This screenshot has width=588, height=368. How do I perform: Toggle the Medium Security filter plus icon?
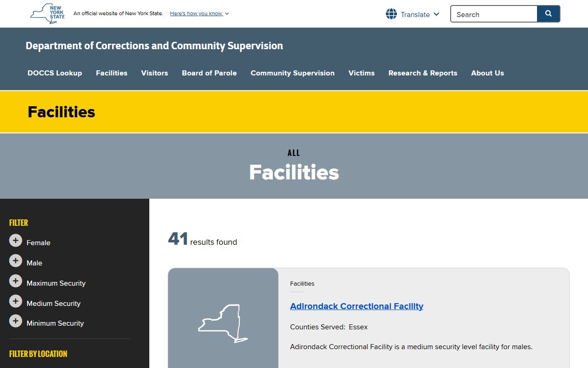[16, 301]
